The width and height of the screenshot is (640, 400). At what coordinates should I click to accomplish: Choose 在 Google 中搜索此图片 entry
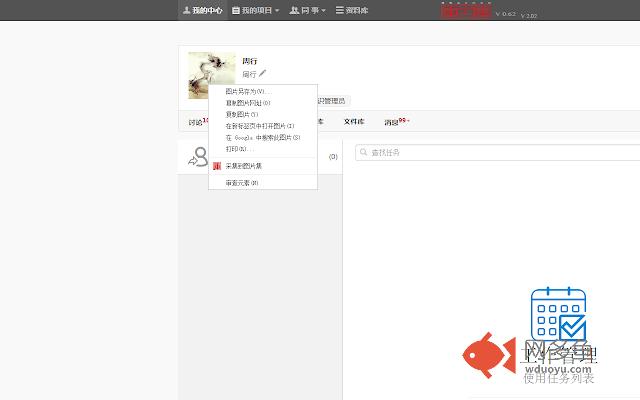[x=263, y=138]
